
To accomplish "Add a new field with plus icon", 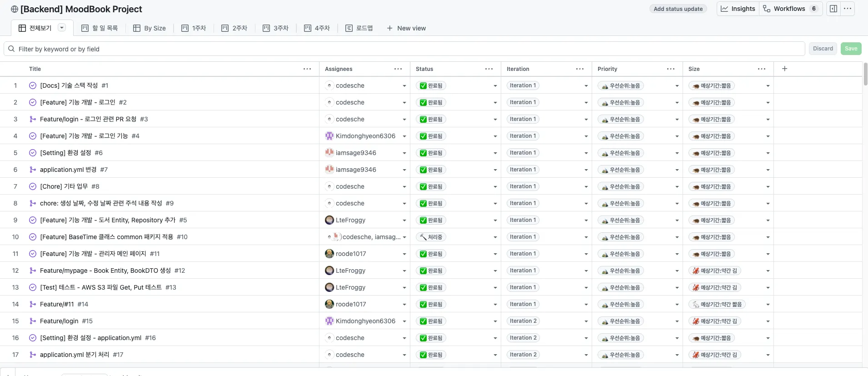I will click(784, 69).
